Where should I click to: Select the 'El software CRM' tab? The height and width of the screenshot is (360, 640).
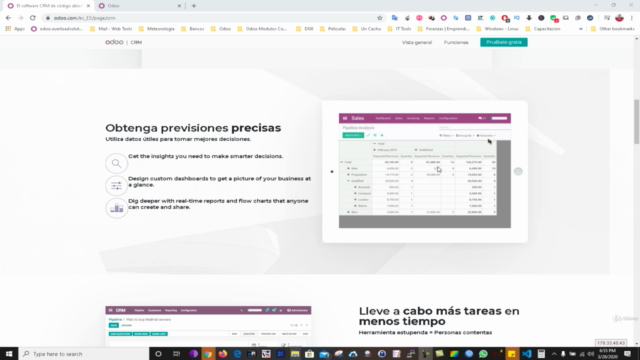[x=49, y=6]
